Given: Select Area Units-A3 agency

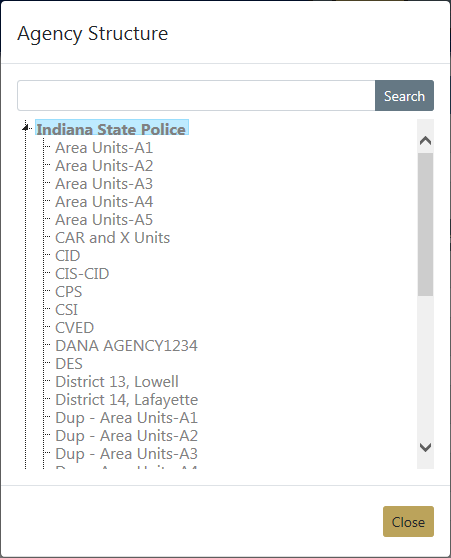Looking at the screenshot, I should pos(104,184).
